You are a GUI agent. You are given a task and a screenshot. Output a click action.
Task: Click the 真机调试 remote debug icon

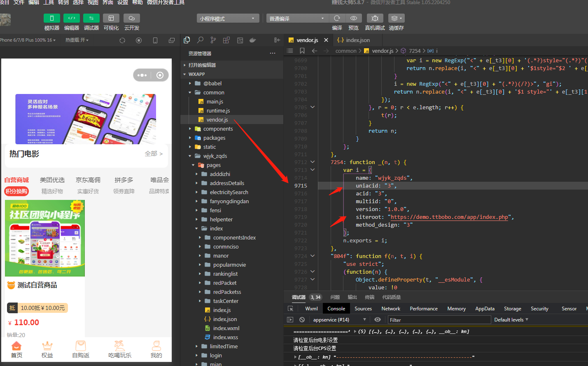point(375,18)
